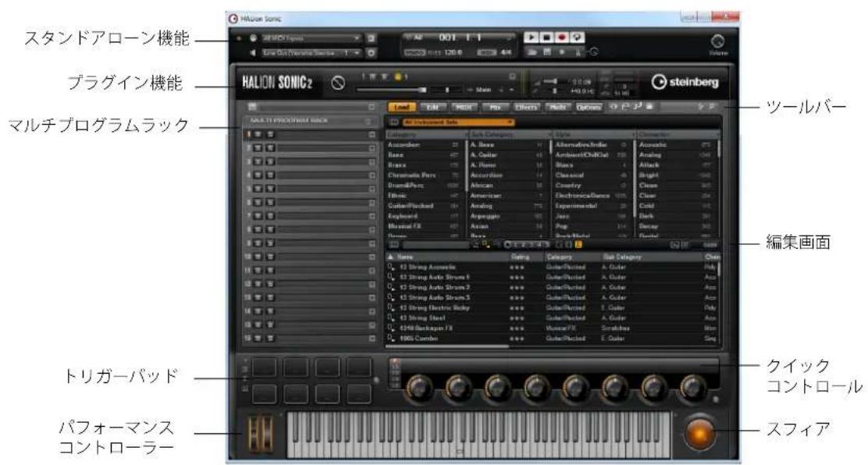Open the MIDI input port dropdown
Screen dimensions: 868x465
pyautogui.click(x=311, y=38)
